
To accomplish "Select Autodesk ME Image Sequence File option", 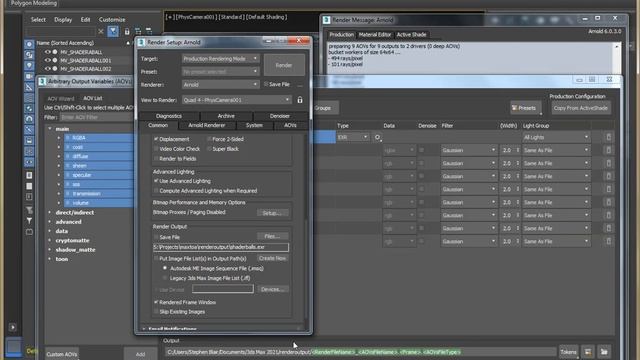I will [165, 268].
